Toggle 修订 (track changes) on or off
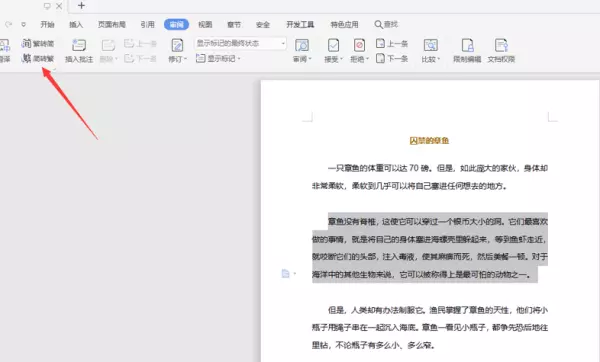Image resolution: width=600 pixels, height=362 pixels. point(177,51)
